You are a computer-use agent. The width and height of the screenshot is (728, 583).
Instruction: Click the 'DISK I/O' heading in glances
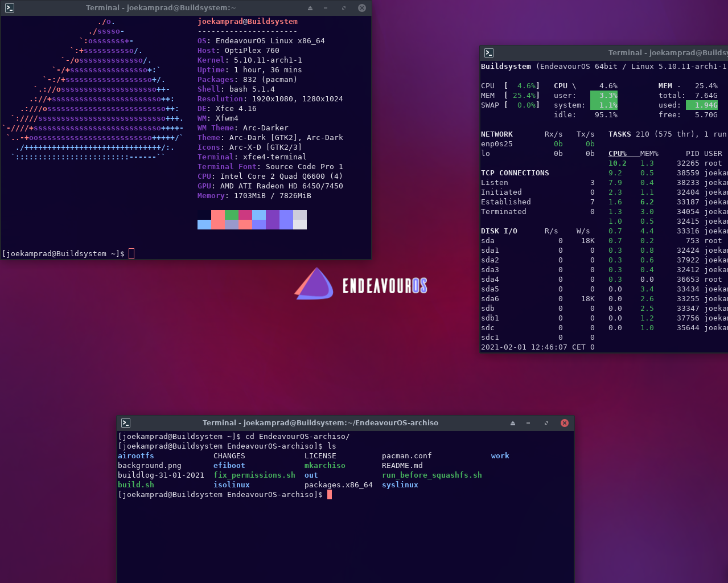499,231
